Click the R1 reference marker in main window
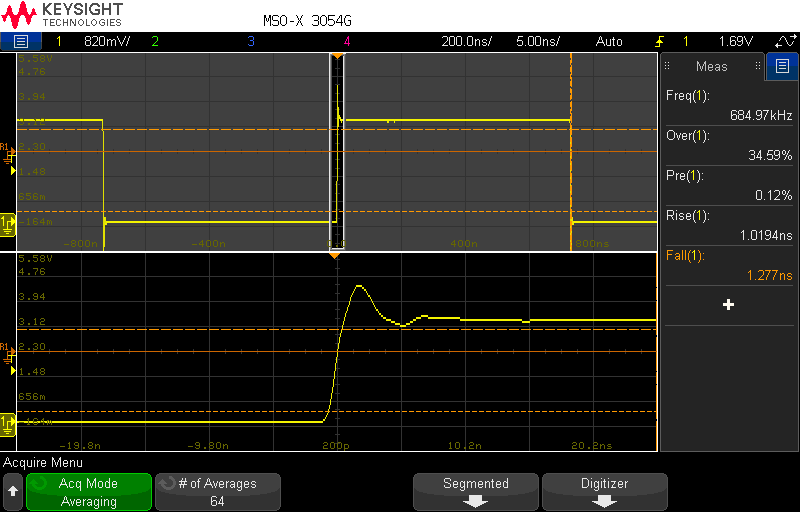The height and width of the screenshot is (512, 800). point(7,154)
